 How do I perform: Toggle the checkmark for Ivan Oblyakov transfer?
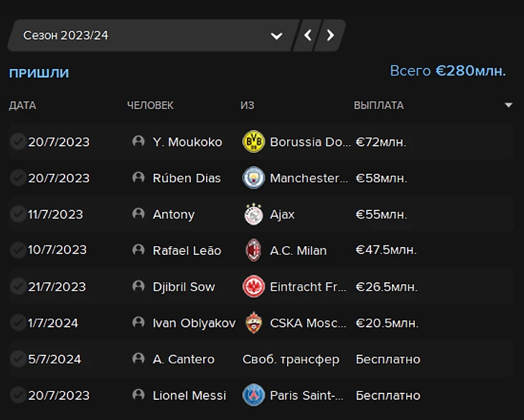click(x=18, y=323)
